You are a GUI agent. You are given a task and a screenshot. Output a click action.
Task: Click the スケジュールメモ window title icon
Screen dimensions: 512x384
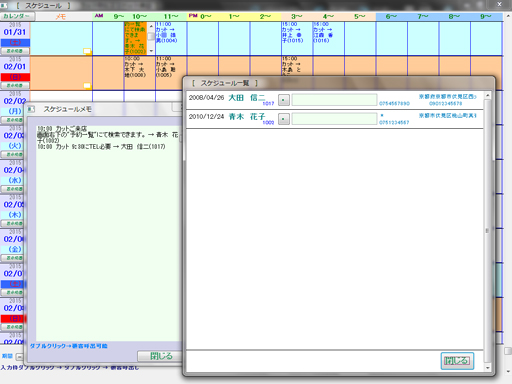(31, 109)
